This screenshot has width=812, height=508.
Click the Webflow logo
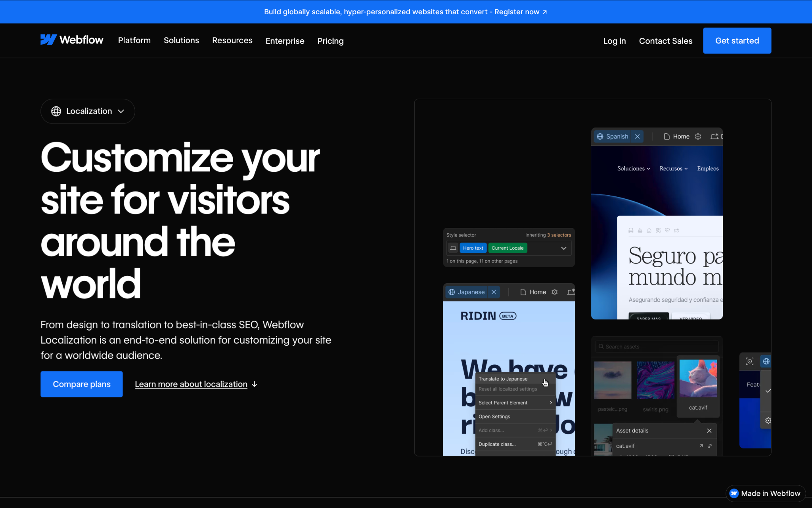[72, 40]
